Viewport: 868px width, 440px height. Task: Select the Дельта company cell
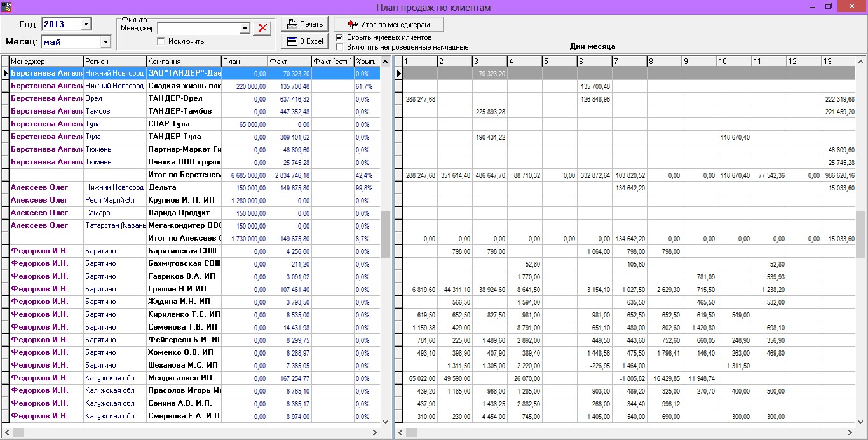tap(184, 188)
